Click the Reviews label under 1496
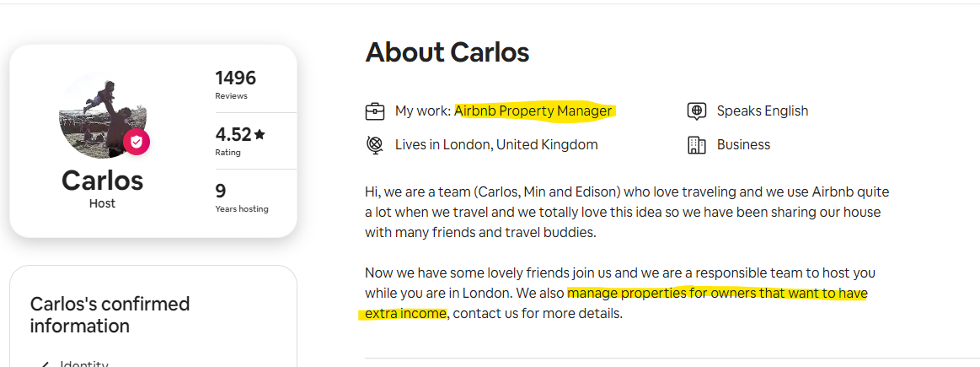Image resolution: width=980 pixels, height=367 pixels. click(x=230, y=96)
